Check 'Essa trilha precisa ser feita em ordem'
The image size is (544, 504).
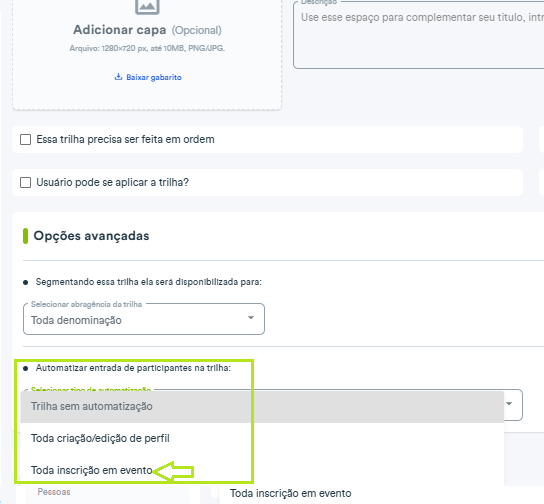(25, 139)
